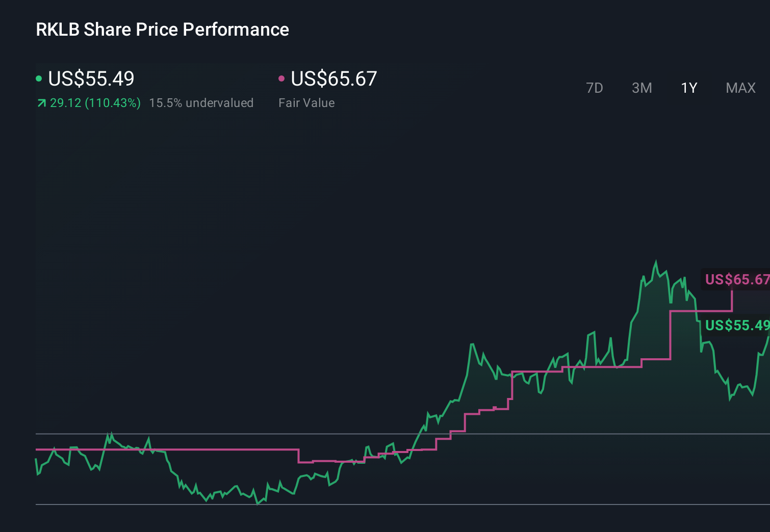Switch to the 1Y view
770x532 pixels.
[689, 88]
